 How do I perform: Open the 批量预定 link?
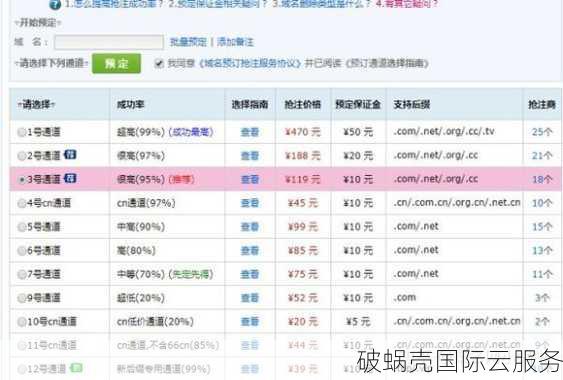pos(188,42)
